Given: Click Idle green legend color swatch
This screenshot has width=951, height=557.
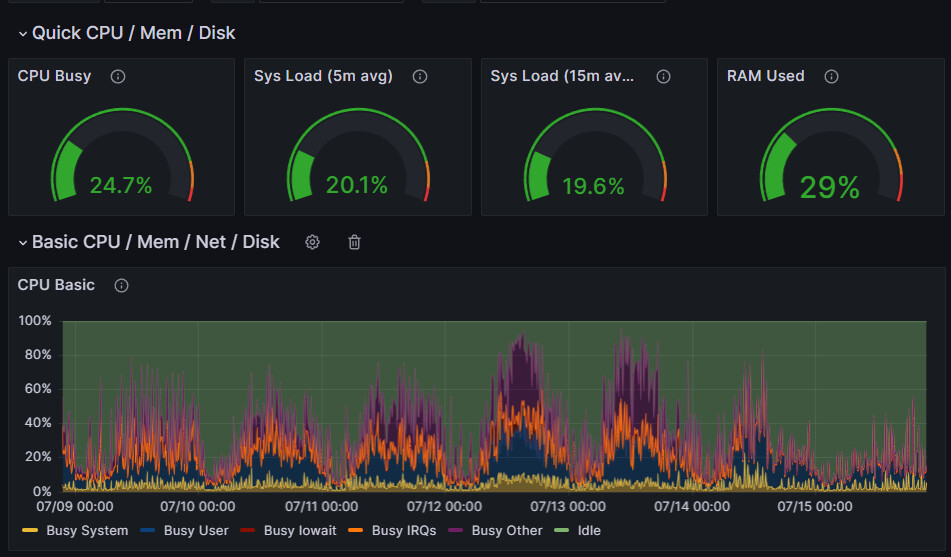Looking at the screenshot, I should click(562, 530).
